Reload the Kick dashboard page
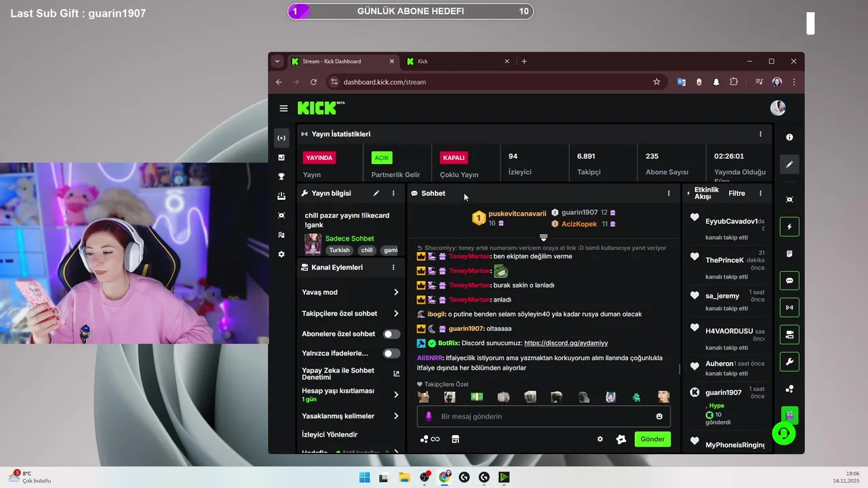 point(313,82)
